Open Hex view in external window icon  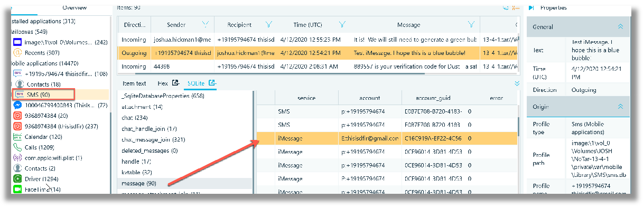tap(176, 83)
